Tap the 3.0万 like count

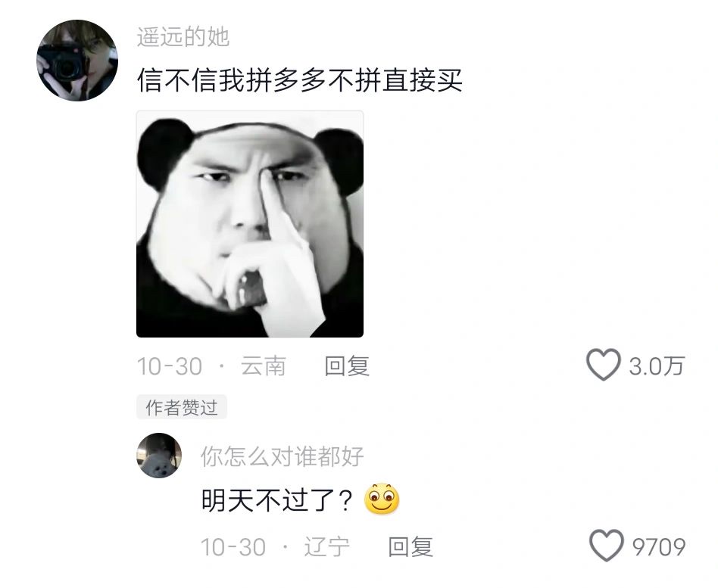coord(657,366)
